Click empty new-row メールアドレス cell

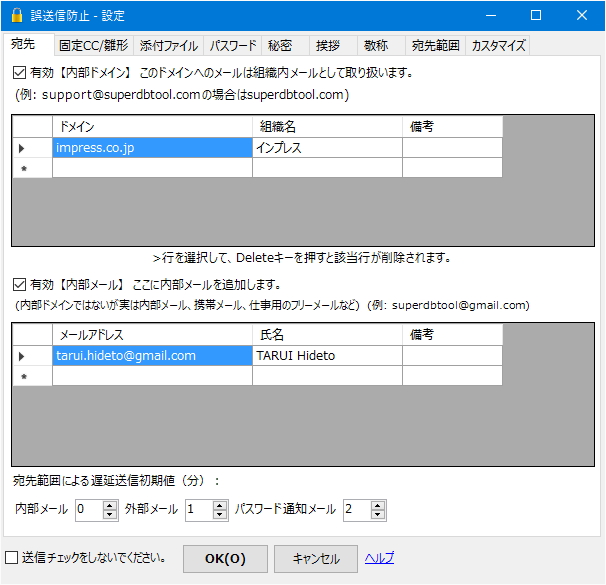(x=152, y=376)
